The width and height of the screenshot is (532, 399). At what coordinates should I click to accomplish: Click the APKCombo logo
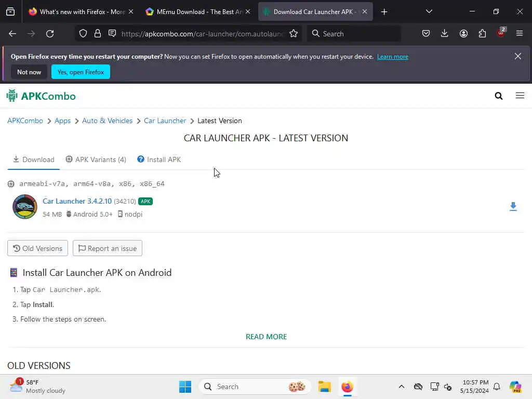pos(41,96)
